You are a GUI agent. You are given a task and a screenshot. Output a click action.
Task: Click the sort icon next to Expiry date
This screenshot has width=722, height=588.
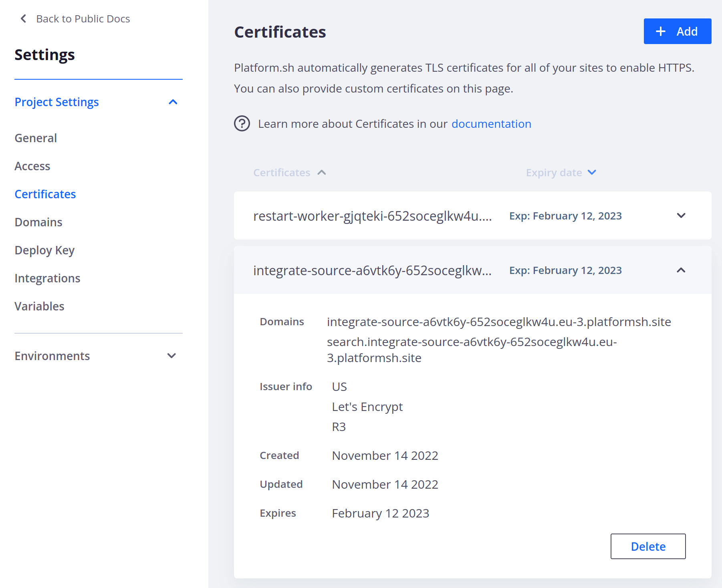592,172
